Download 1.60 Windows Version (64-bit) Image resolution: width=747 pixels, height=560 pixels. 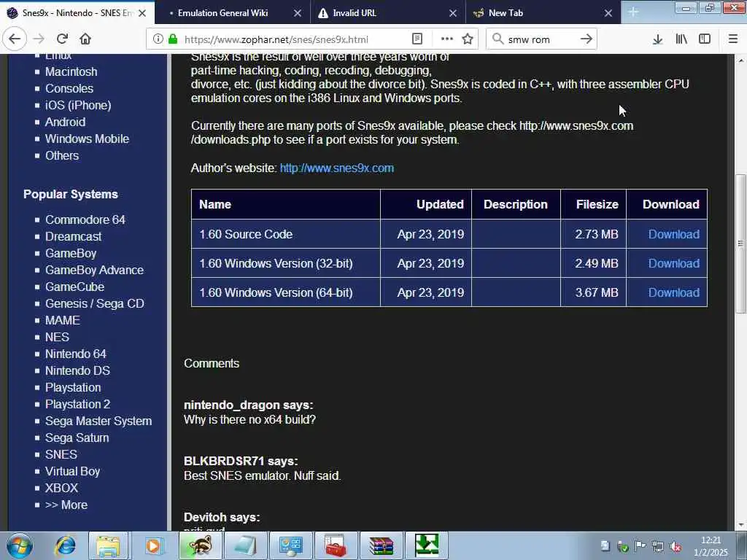coord(673,292)
